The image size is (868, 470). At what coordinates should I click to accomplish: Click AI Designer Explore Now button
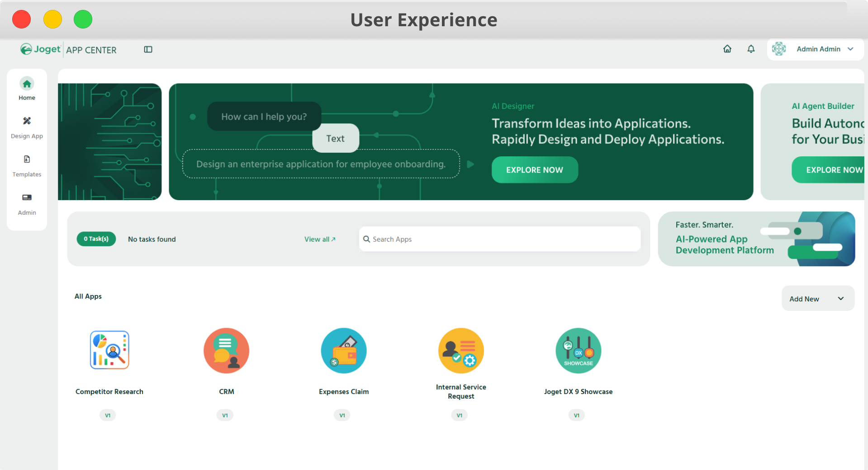(534, 170)
